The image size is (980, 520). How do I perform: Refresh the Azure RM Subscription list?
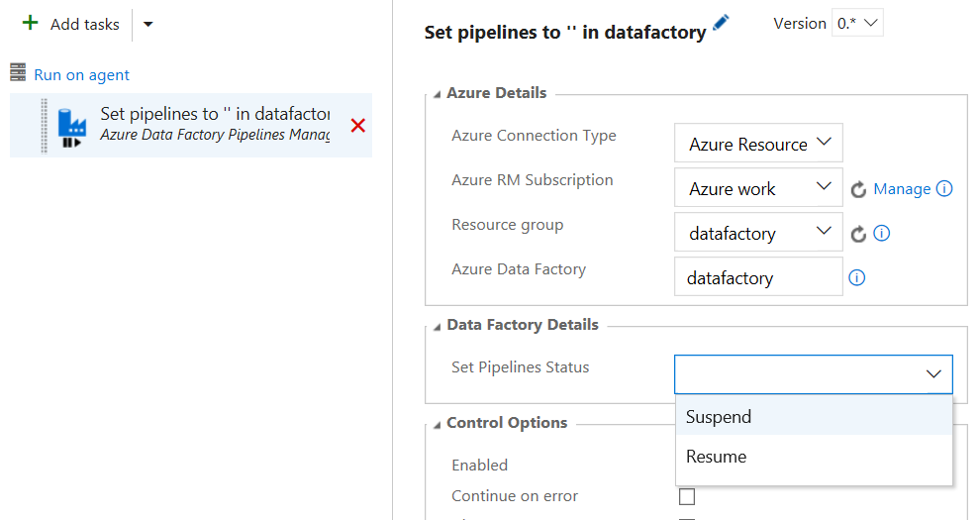pyautogui.click(x=858, y=189)
